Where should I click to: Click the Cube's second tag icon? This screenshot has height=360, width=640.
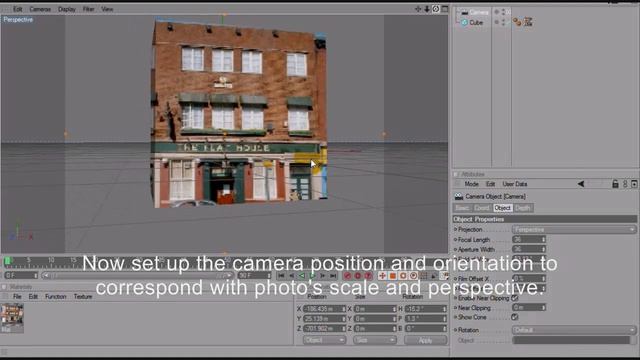pyautogui.click(x=528, y=22)
